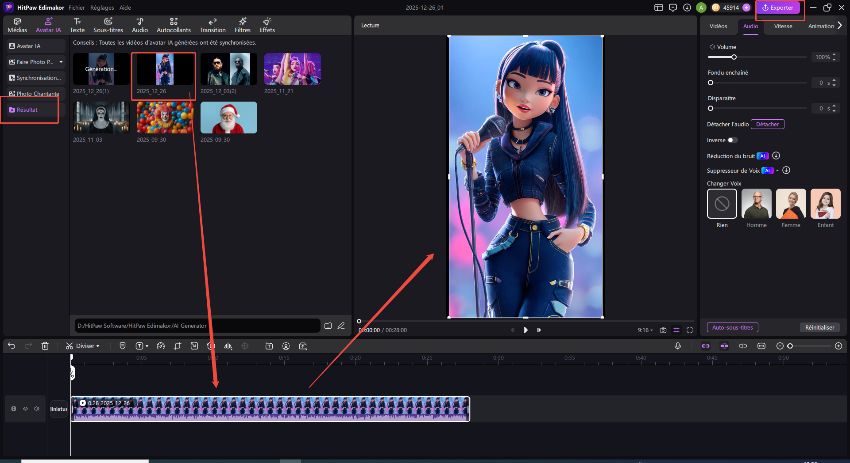Click the undo arrow in timeline toolbar

coord(11,346)
